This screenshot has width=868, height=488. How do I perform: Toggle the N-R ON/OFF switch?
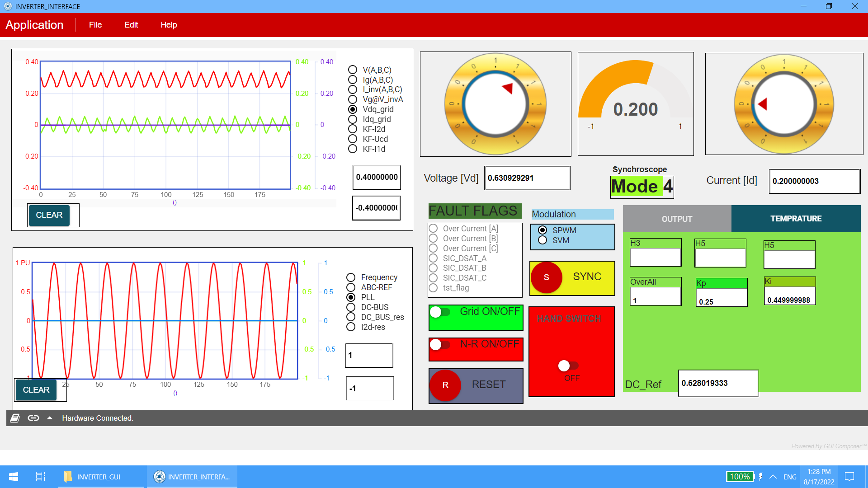tap(440, 344)
